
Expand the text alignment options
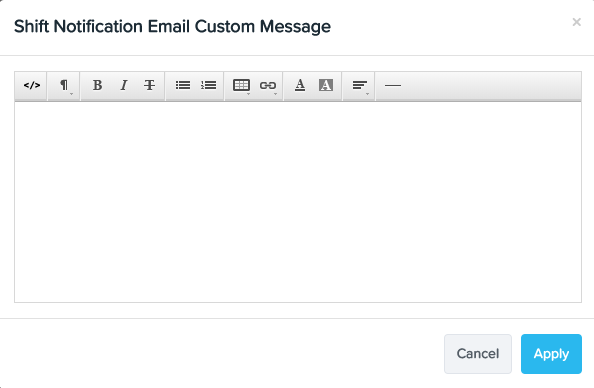[x=359, y=86]
